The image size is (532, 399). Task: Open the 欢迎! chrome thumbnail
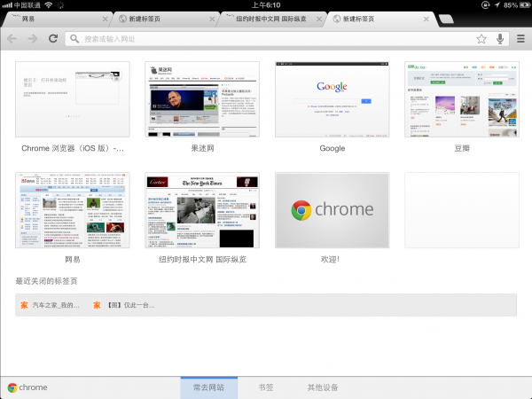(x=332, y=210)
